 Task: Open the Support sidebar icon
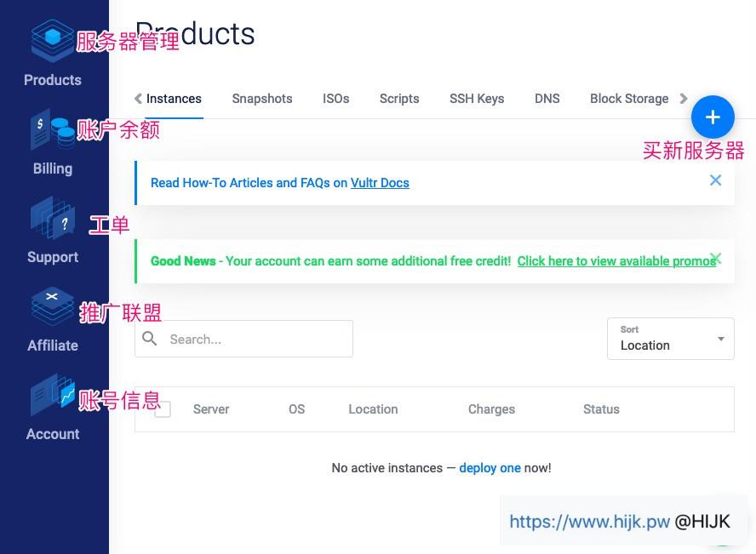pos(52,220)
